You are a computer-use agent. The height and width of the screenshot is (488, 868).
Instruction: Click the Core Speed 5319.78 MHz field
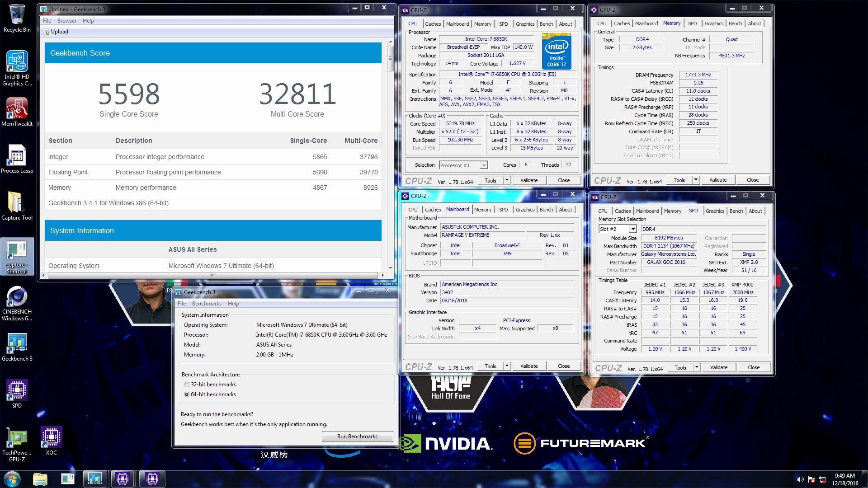coord(460,124)
